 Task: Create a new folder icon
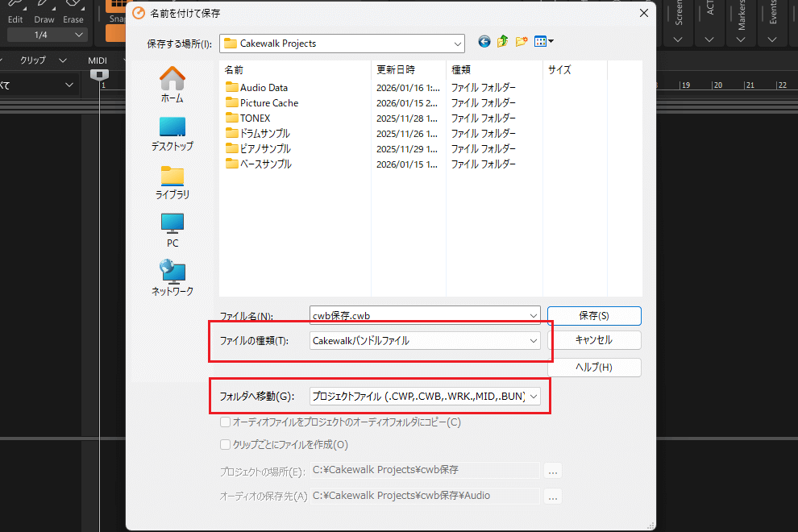pos(522,42)
